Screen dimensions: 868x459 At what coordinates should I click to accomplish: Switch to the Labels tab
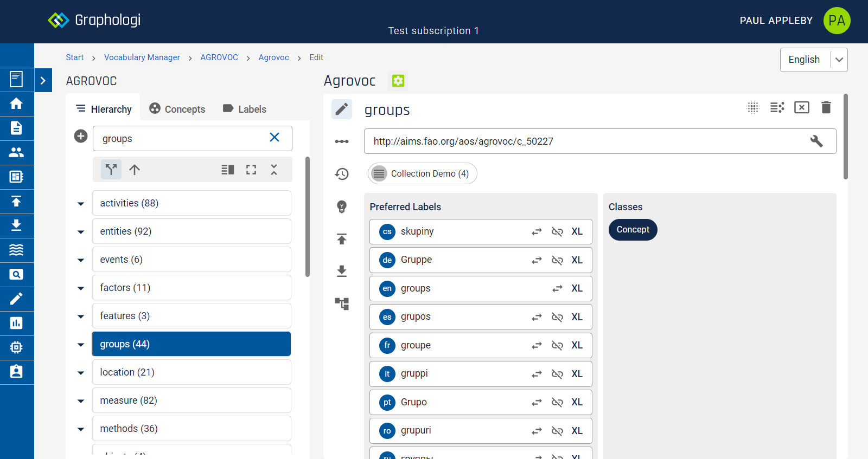pos(245,109)
